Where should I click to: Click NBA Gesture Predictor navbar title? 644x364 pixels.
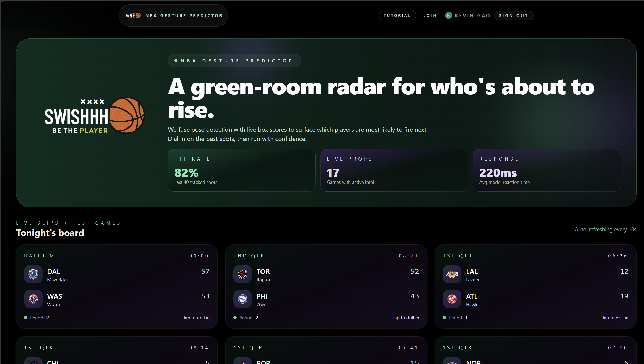pos(184,15)
